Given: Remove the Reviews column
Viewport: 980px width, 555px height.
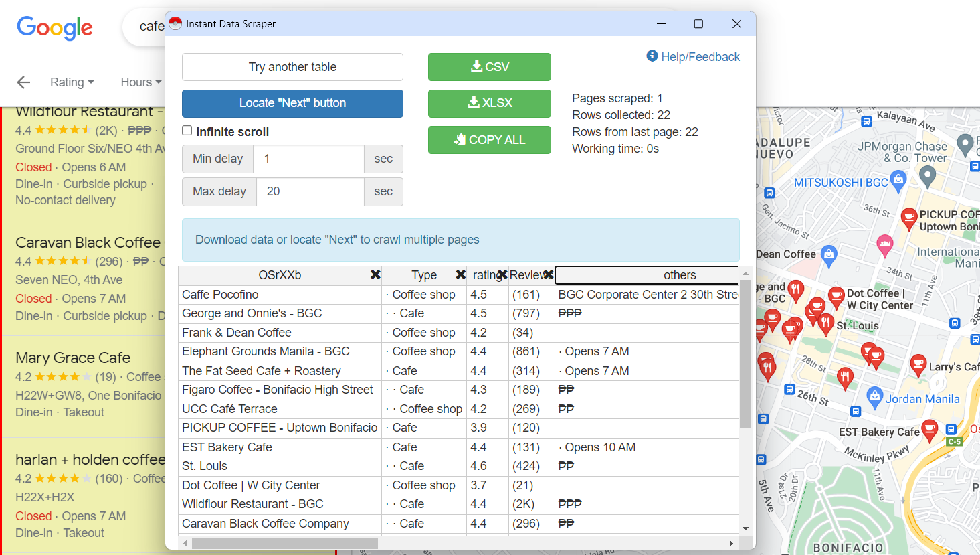Looking at the screenshot, I should pos(549,274).
